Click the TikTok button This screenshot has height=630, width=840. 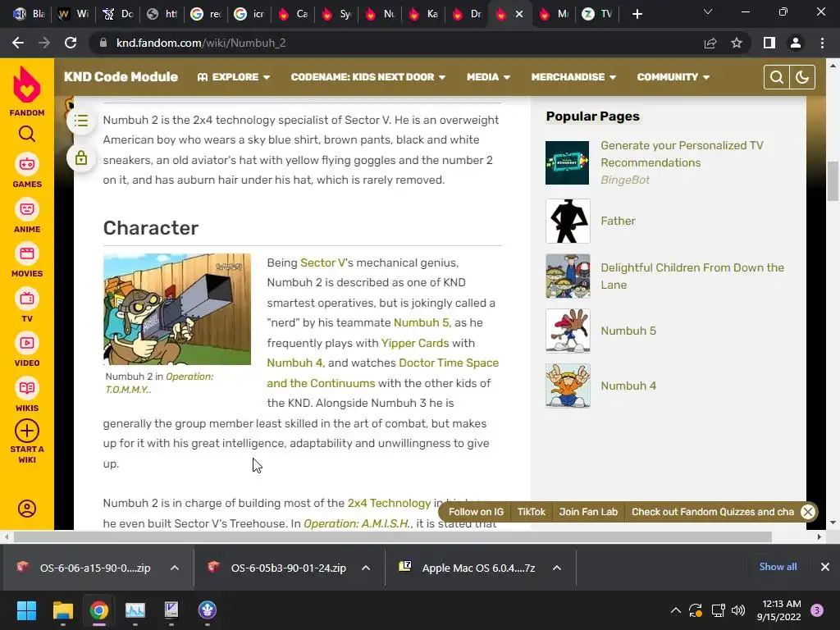point(531,512)
